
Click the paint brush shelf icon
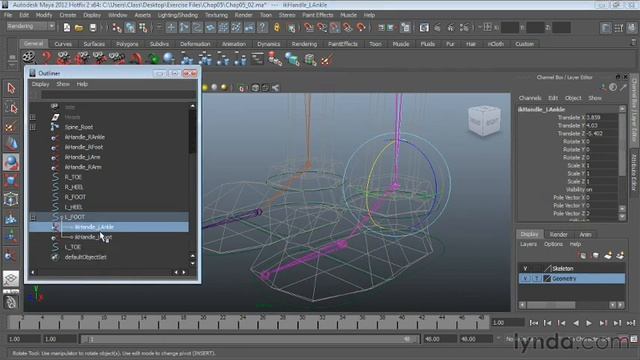click(x=326, y=60)
